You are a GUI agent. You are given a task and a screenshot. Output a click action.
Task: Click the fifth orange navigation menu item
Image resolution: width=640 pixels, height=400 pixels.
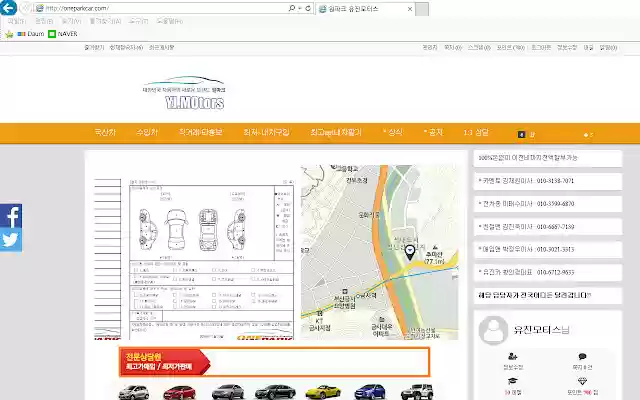[336, 132]
